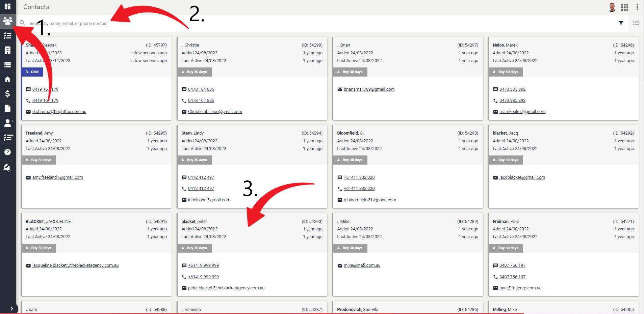Open the three-dot overflow menu
Viewport: 644px width, 314px height.
tap(638, 7)
